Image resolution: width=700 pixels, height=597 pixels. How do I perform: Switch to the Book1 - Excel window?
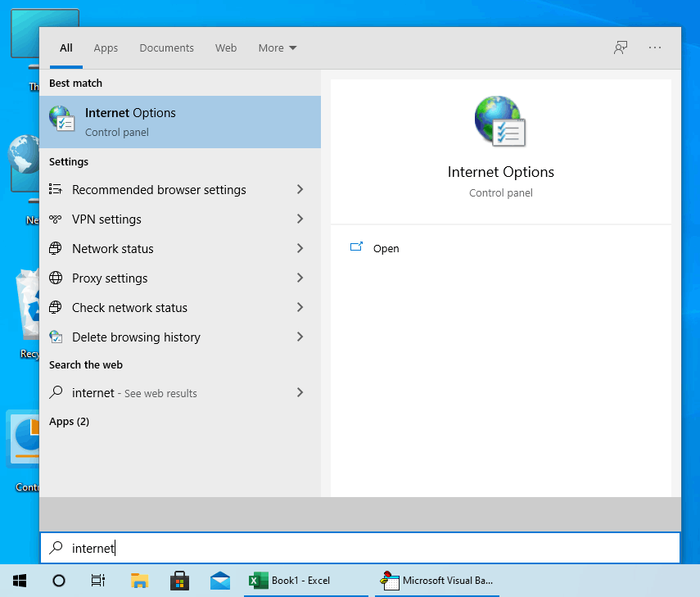(x=306, y=581)
